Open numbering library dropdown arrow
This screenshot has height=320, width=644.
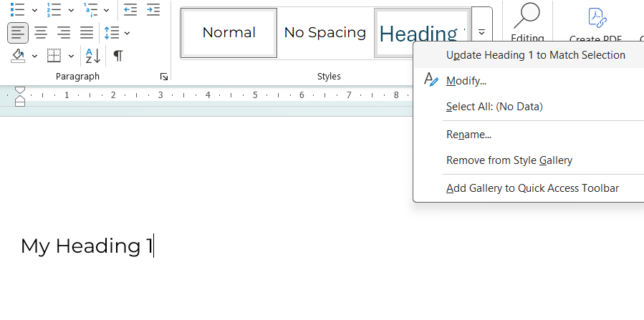pos(71,10)
